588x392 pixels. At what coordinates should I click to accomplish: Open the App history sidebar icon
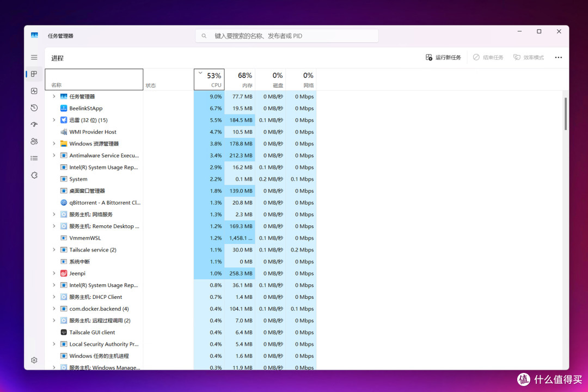[34, 108]
